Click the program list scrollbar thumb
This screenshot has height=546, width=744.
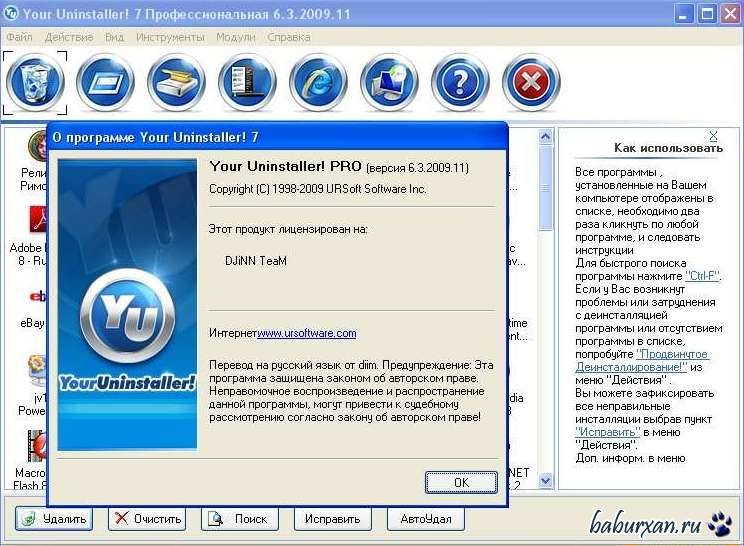click(546, 188)
